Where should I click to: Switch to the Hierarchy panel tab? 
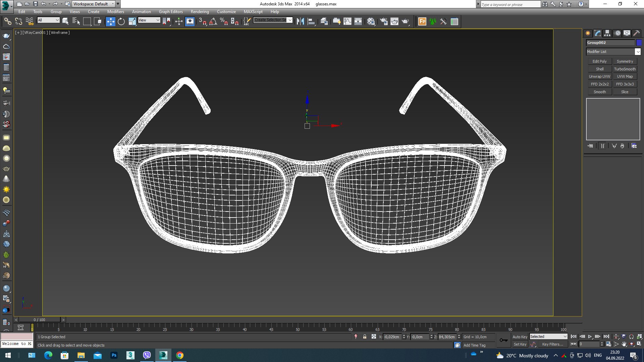tap(607, 33)
